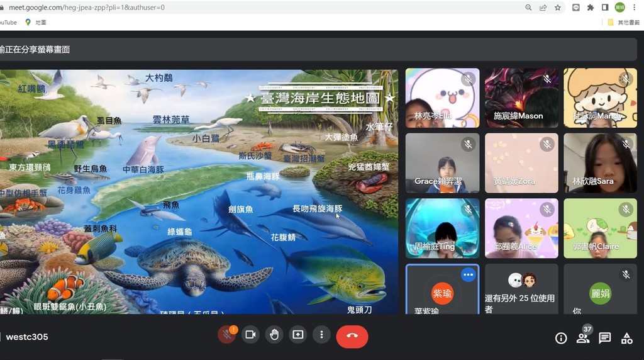Open the 還有另外 25 位使用者 tile
Screen dimensions: 644x360
(x=521, y=289)
